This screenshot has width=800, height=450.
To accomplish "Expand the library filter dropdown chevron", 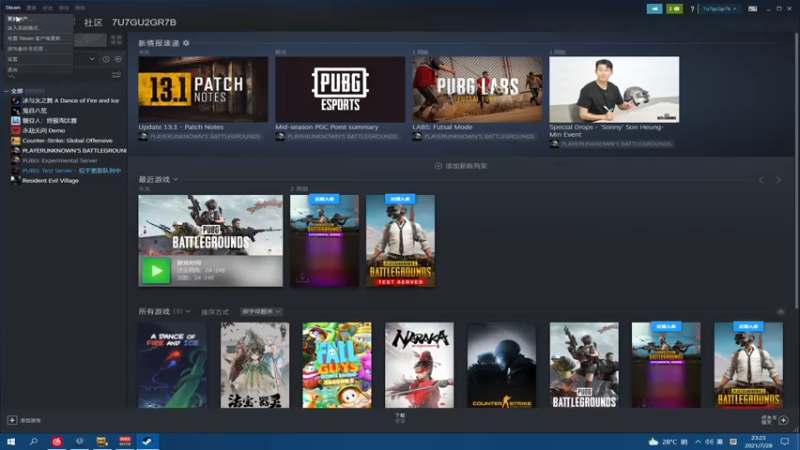I will (92, 59).
